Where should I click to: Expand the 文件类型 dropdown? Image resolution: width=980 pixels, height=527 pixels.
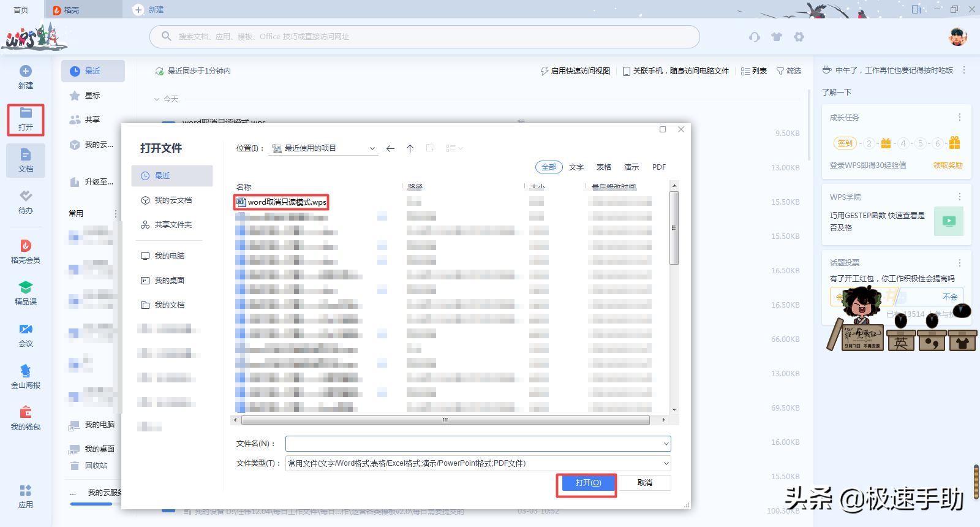point(666,463)
